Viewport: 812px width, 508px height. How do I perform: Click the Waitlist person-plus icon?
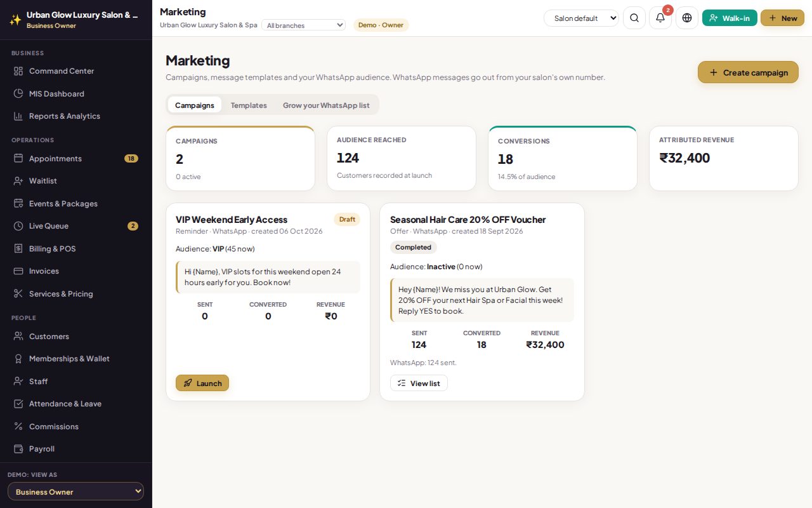click(x=18, y=181)
